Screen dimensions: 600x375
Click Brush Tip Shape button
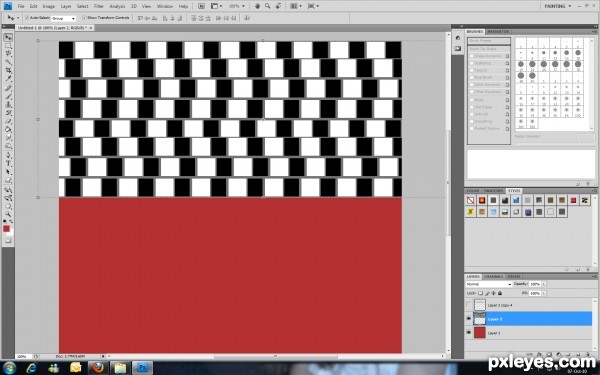click(489, 49)
